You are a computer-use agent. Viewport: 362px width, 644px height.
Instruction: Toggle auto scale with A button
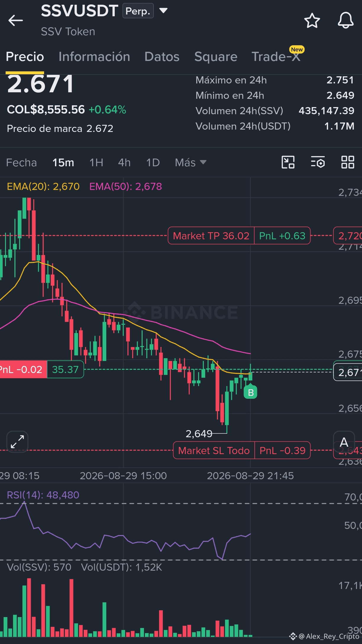(344, 442)
